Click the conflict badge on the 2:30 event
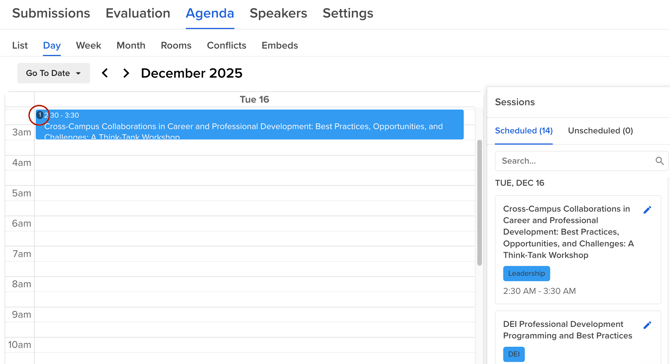This screenshot has width=670, height=364. click(x=39, y=115)
